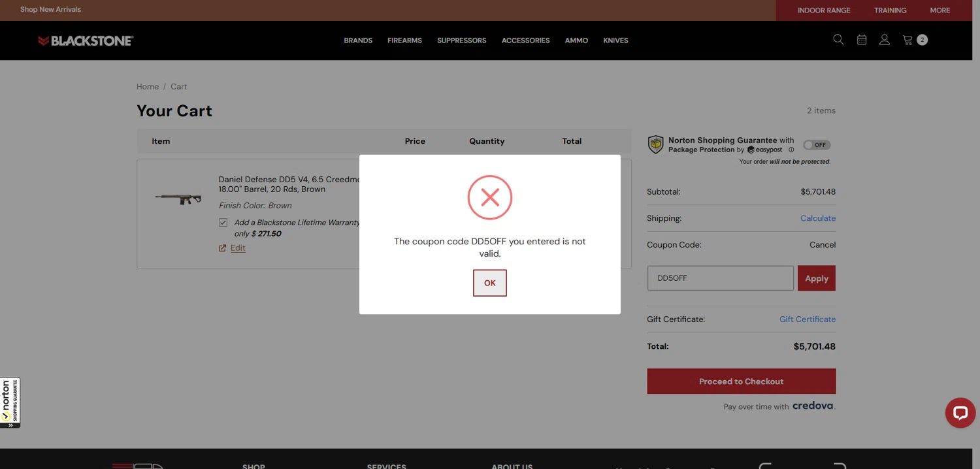Open the SUPPRESSORS menu

pos(462,40)
